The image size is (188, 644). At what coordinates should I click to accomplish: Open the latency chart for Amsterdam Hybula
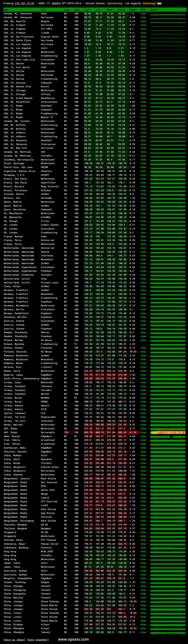[x=168, y=252]
